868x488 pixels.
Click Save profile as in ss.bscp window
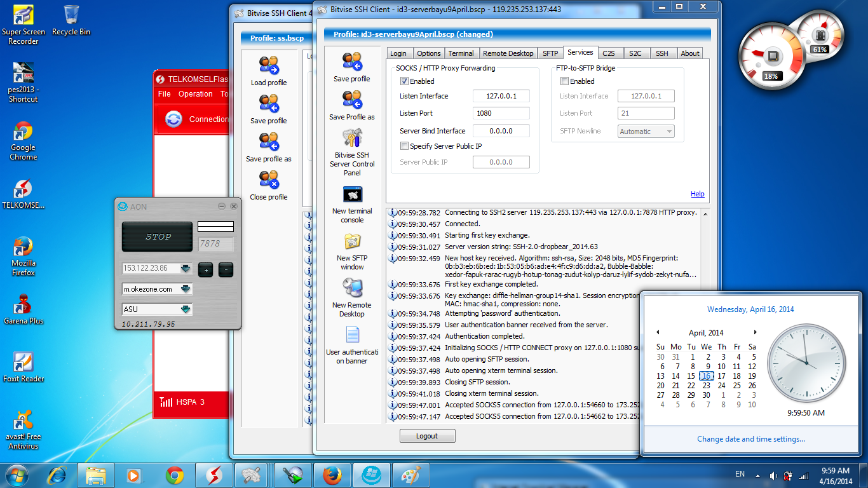269,142
